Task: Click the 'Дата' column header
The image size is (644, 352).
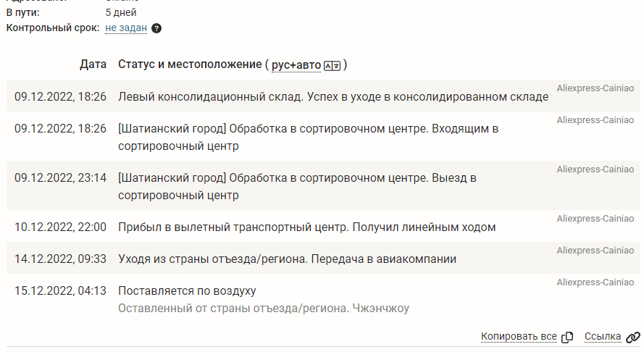Action: coord(93,65)
